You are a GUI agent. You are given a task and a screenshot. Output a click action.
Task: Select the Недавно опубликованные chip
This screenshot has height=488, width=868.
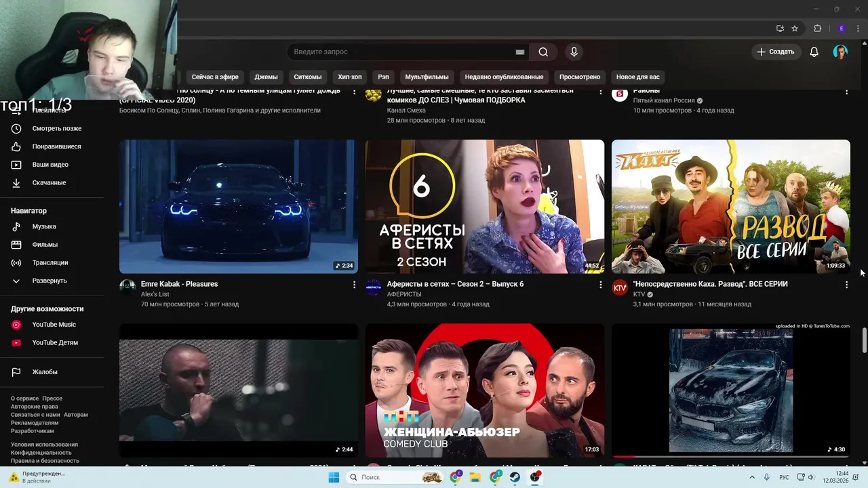[504, 77]
